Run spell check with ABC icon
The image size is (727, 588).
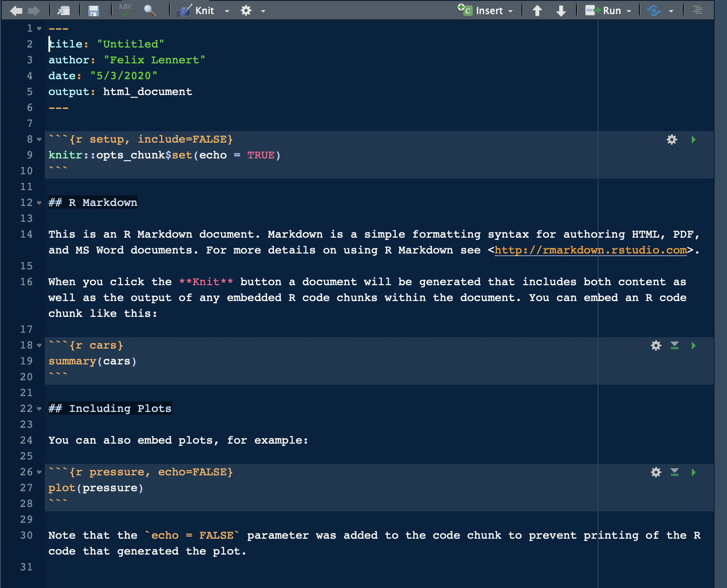point(125,10)
